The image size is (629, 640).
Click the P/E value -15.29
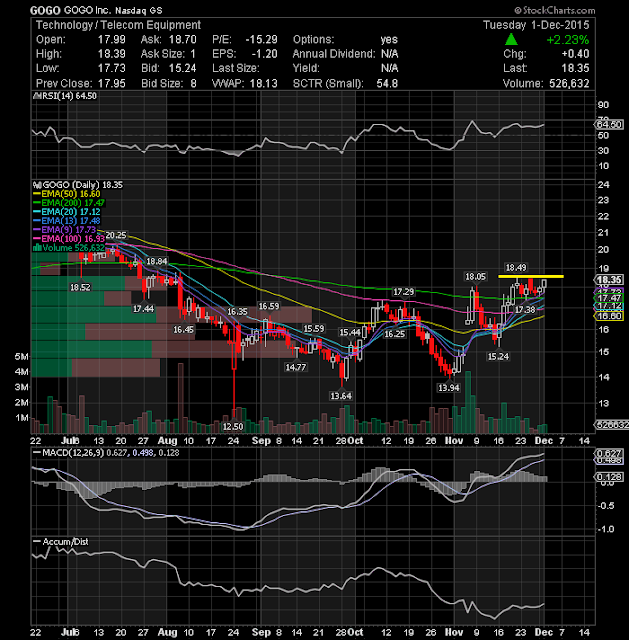click(261, 40)
